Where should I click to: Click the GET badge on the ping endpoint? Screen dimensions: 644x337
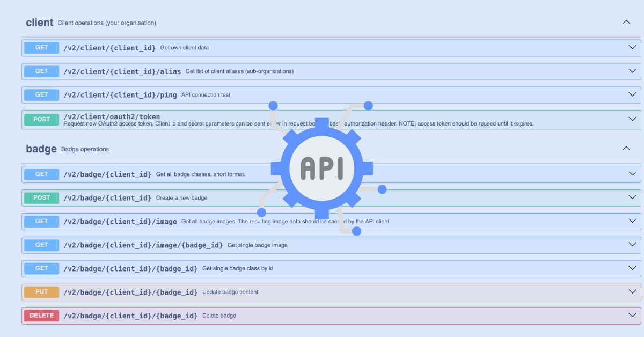[x=41, y=94]
